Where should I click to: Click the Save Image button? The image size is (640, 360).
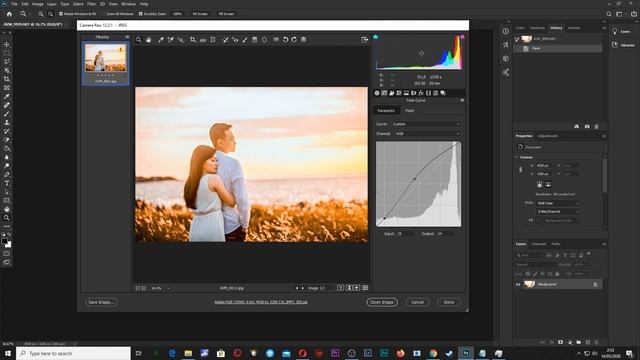[101, 302]
